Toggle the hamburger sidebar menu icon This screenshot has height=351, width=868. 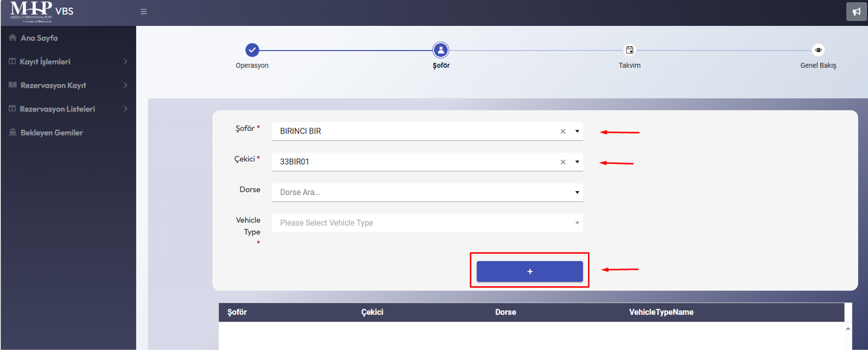pyautogui.click(x=144, y=12)
